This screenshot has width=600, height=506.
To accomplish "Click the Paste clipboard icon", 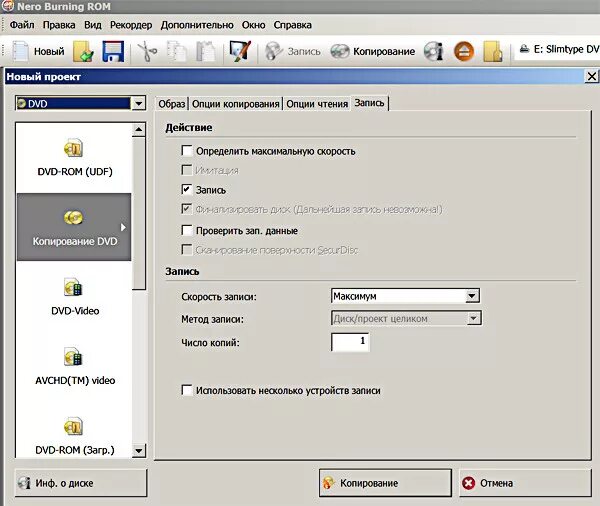I will [205, 51].
